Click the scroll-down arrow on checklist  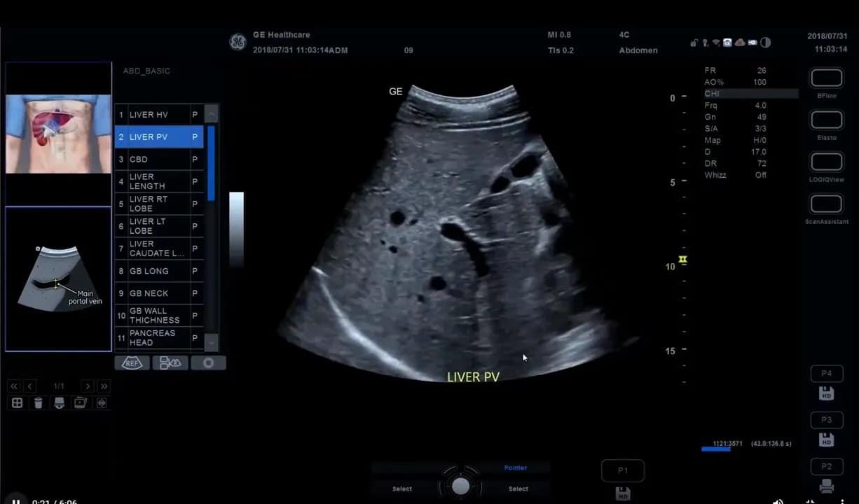click(x=212, y=342)
